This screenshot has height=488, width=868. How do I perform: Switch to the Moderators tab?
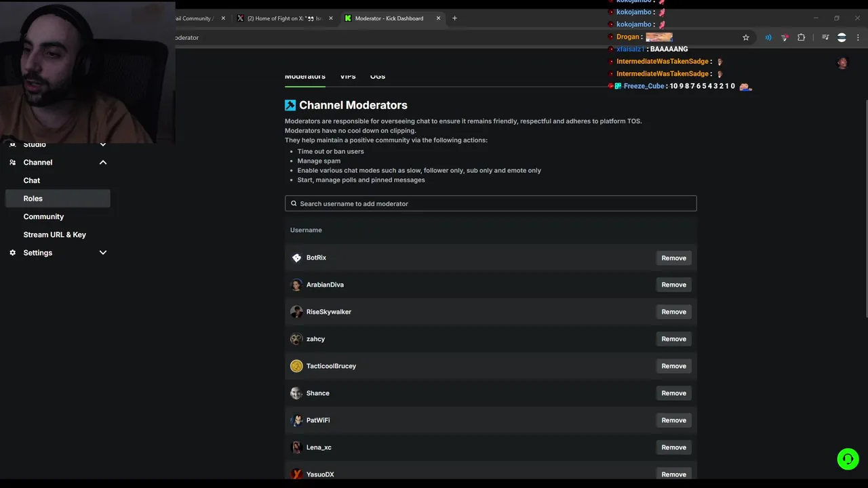(x=305, y=77)
